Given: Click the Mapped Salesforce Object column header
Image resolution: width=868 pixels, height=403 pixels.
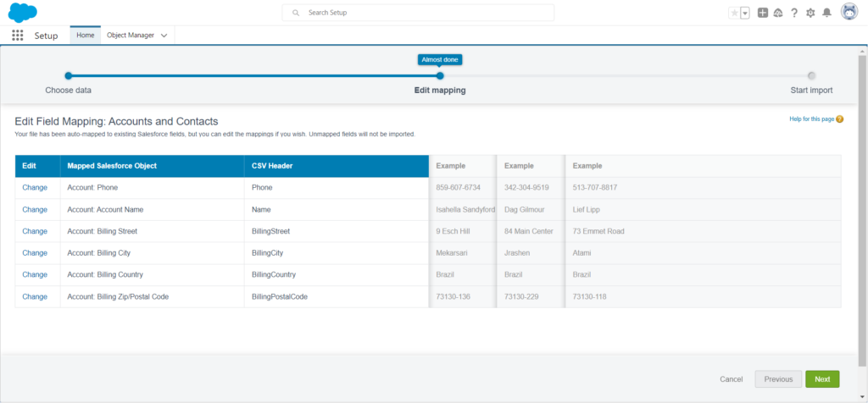Looking at the screenshot, I should click(x=153, y=166).
